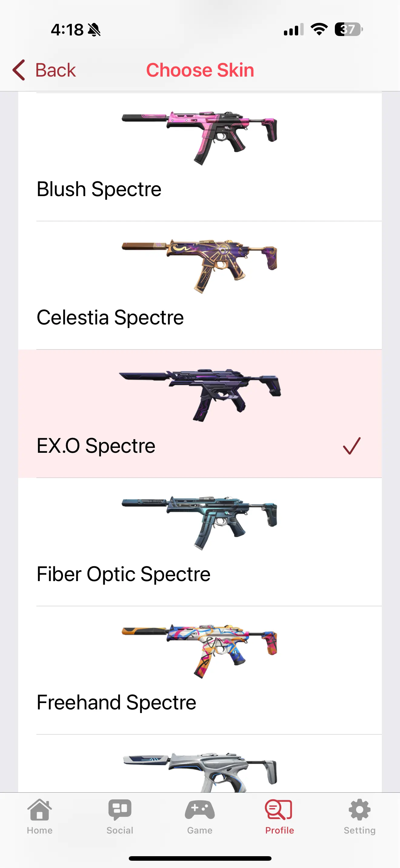
Task: Open the Setting gear icon
Action: point(359,810)
